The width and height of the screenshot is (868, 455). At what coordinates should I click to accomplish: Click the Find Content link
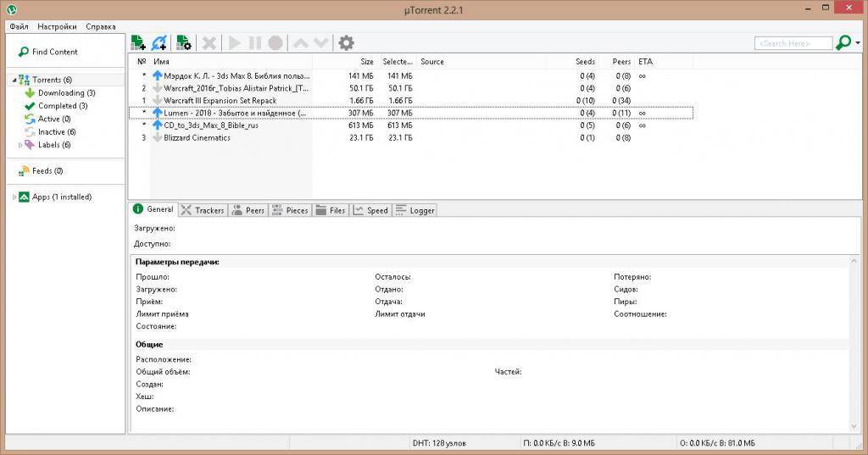click(54, 52)
